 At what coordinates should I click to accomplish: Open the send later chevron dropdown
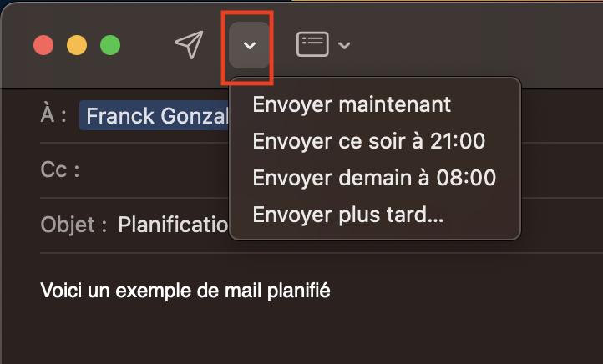[x=249, y=45]
